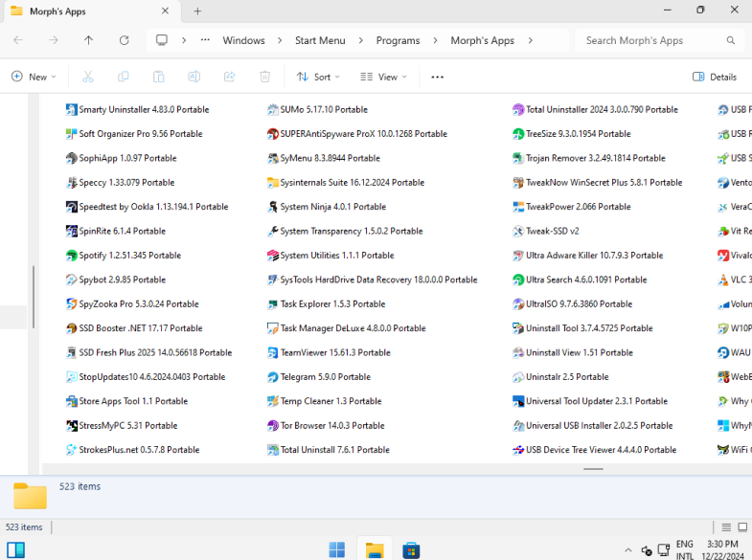
Task: Expand chevron after Programs breadcrumb
Action: coord(435,41)
